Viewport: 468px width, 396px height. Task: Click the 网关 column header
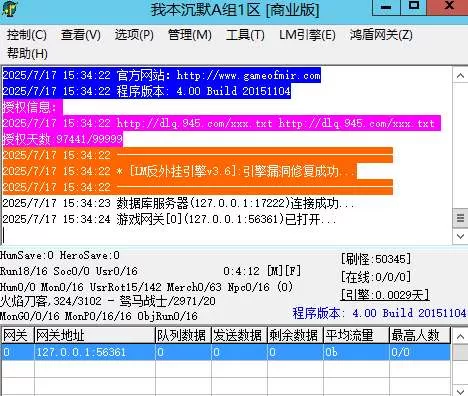pos(17,335)
